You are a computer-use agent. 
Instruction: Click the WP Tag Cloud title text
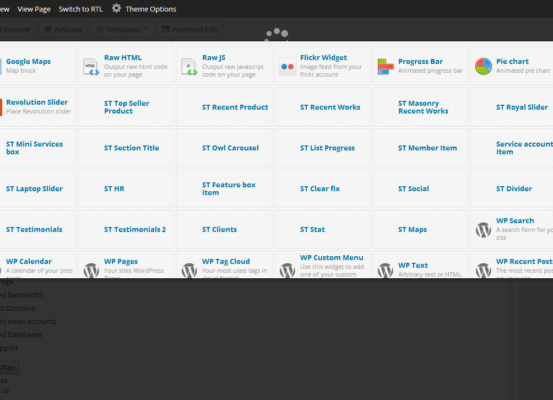226,261
